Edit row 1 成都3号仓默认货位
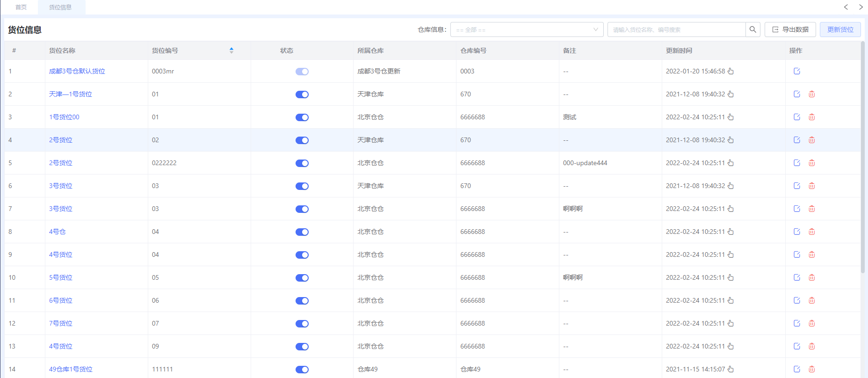Screen dimensions: 868x378 point(797,71)
